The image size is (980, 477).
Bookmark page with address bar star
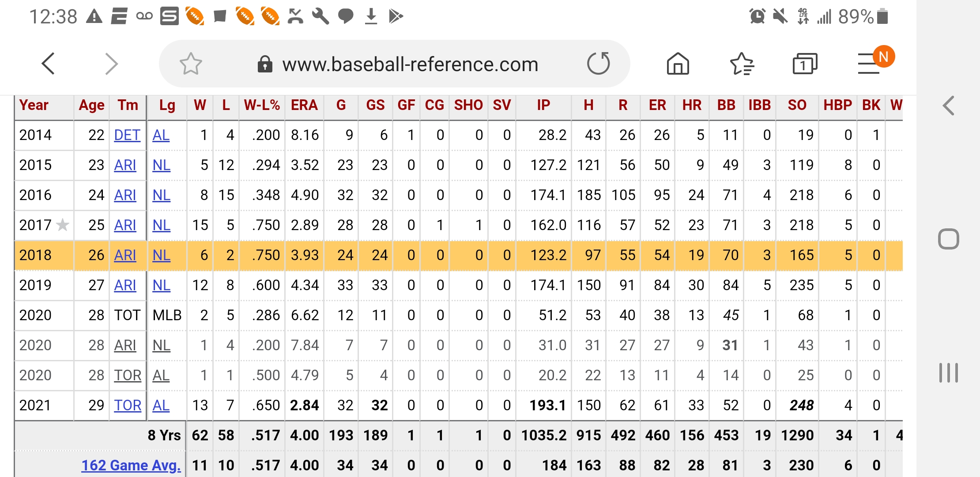[191, 64]
